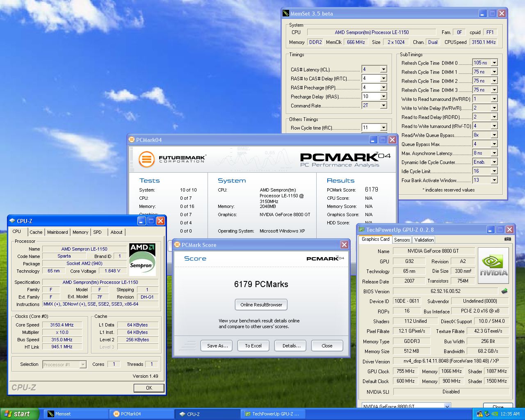Click the system tray clock

coord(510,414)
